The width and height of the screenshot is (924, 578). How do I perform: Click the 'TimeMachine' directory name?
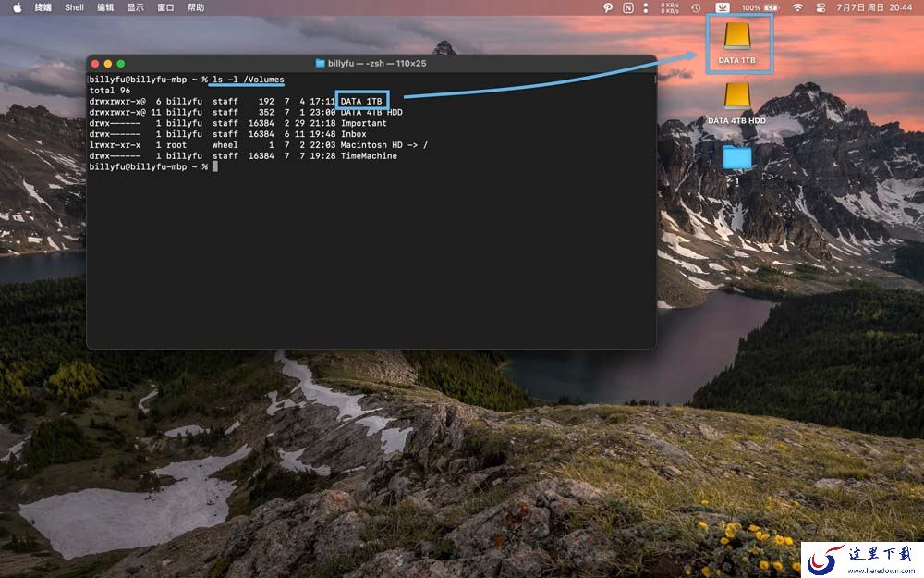[369, 155]
